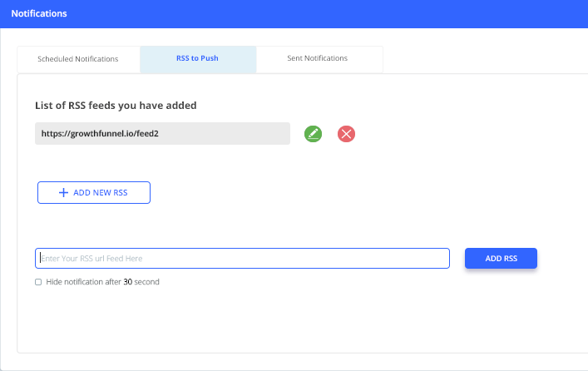588x371 pixels.
Task: Click the 'ADD NEW RSS' text label
Action: (x=101, y=192)
